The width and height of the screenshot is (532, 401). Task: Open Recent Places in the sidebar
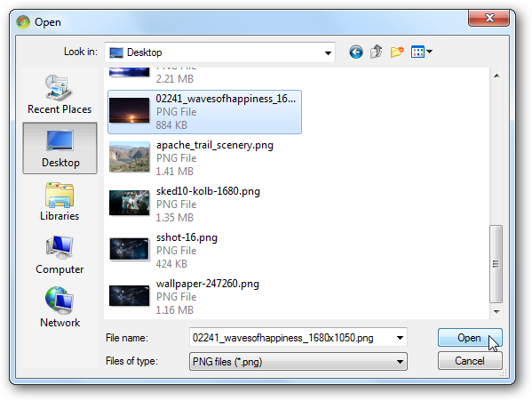tap(60, 95)
